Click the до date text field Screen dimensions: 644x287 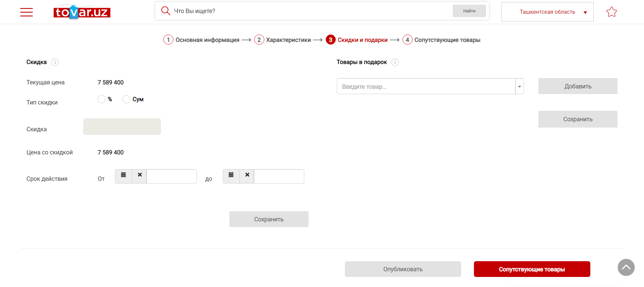[279, 176]
